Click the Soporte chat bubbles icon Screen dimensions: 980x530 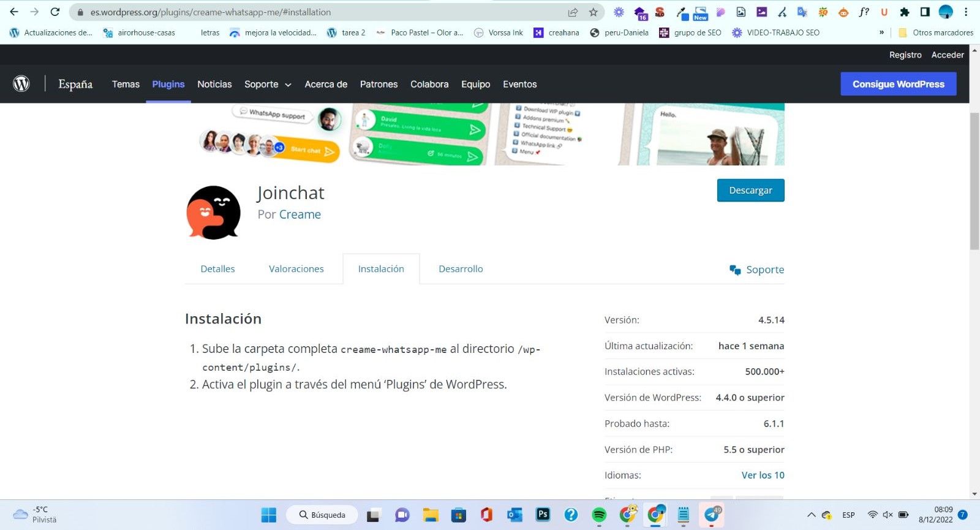735,270
